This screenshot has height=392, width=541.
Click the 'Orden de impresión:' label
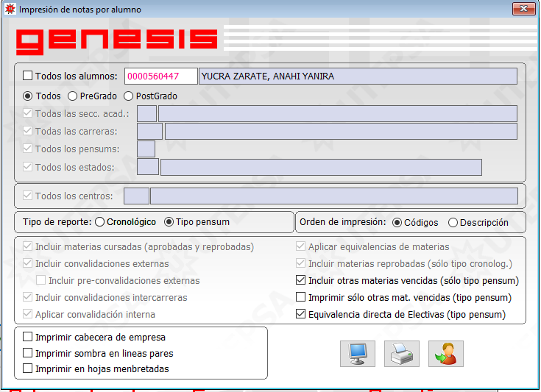(x=343, y=222)
